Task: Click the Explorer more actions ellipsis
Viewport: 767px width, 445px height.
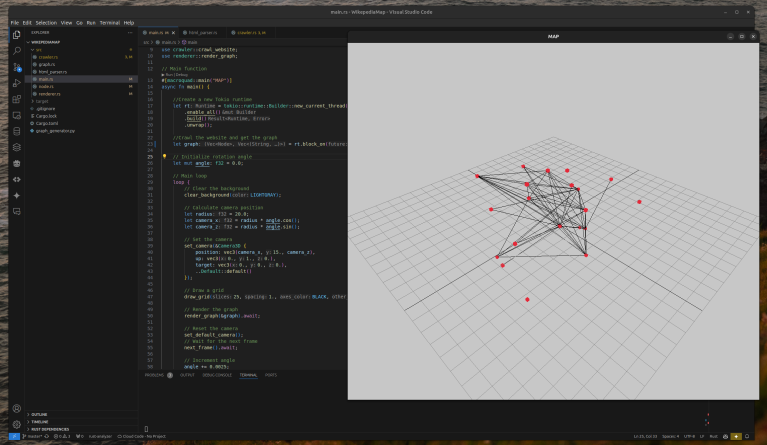Action: [x=130, y=33]
